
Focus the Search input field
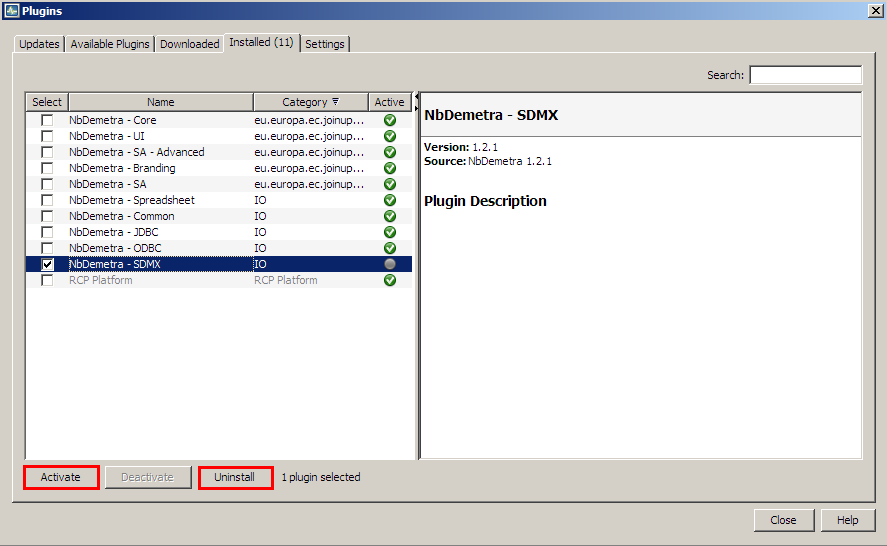tap(805, 75)
